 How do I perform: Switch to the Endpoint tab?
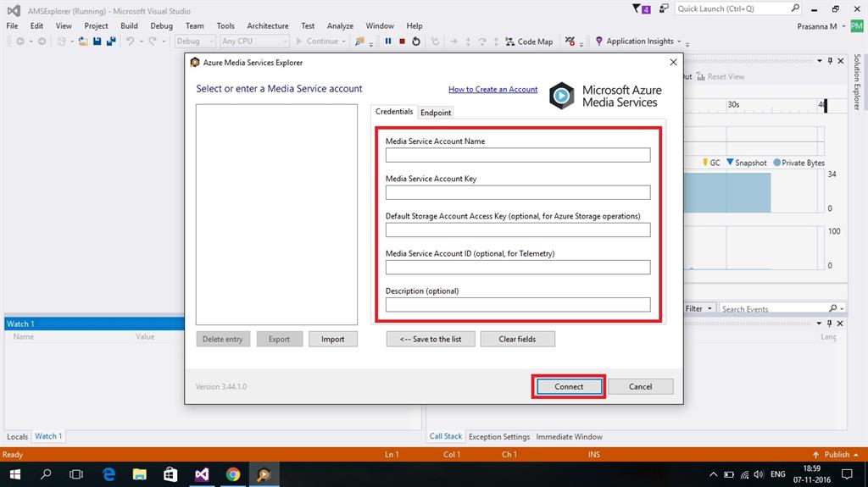click(436, 113)
